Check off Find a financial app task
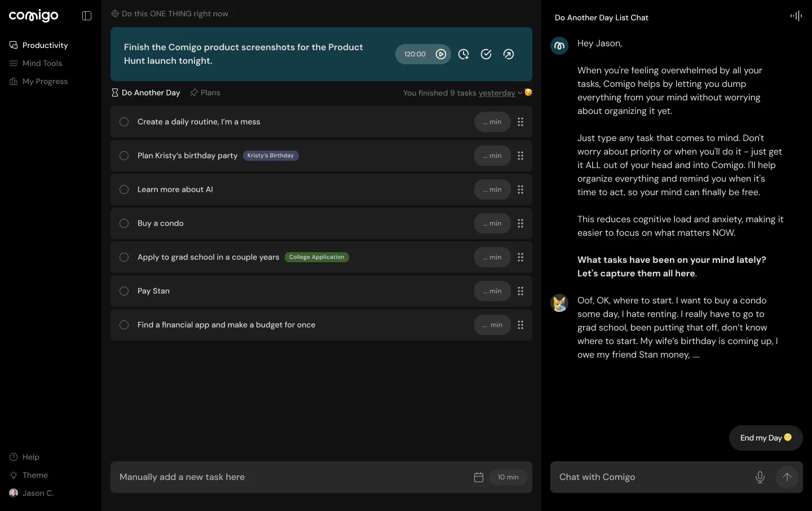Image resolution: width=812 pixels, height=511 pixels. tap(124, 325)
